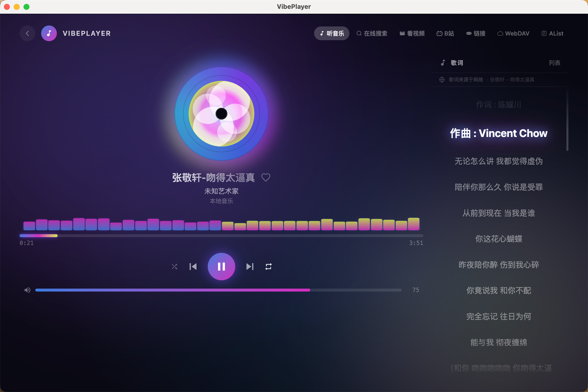The image size is (588, 392).
Task: Mute the volume icon
Action: 27,290
